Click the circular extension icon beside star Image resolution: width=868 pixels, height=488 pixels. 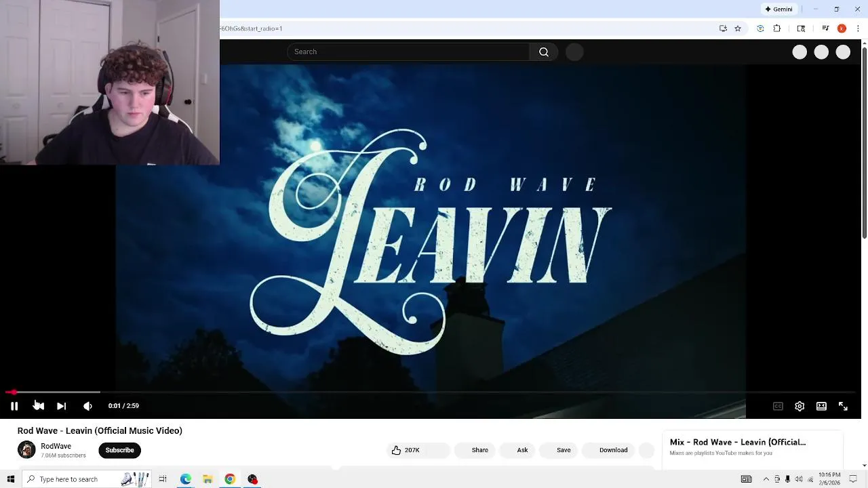[760, 28]
